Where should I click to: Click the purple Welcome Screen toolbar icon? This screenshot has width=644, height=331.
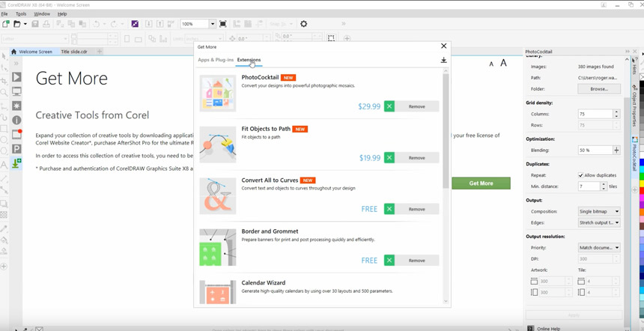(x=135, y=24)
